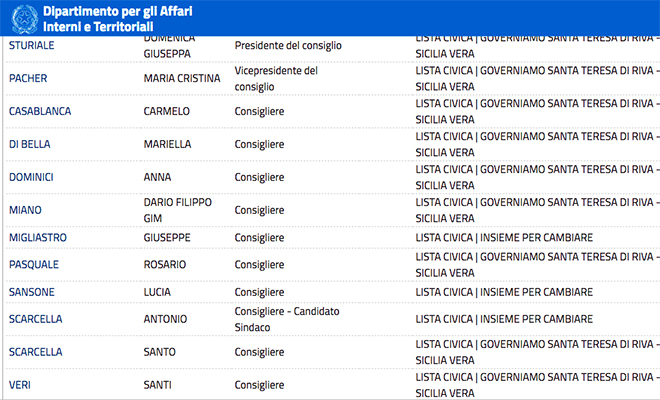Image resolution: width=660 pixels, height=400 pixels.
Task: Select the PACHER surname link
Action: coord(28,78)
